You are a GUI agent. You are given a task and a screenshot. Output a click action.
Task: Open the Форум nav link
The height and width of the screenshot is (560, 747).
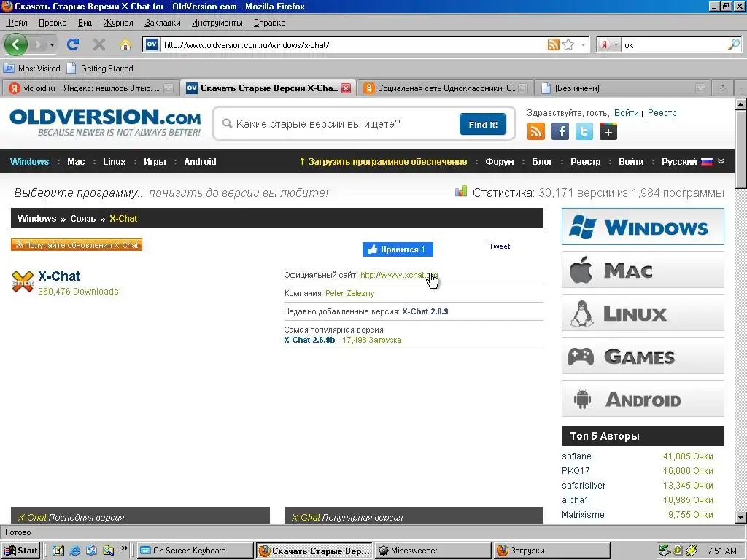(x=499, y=161)
